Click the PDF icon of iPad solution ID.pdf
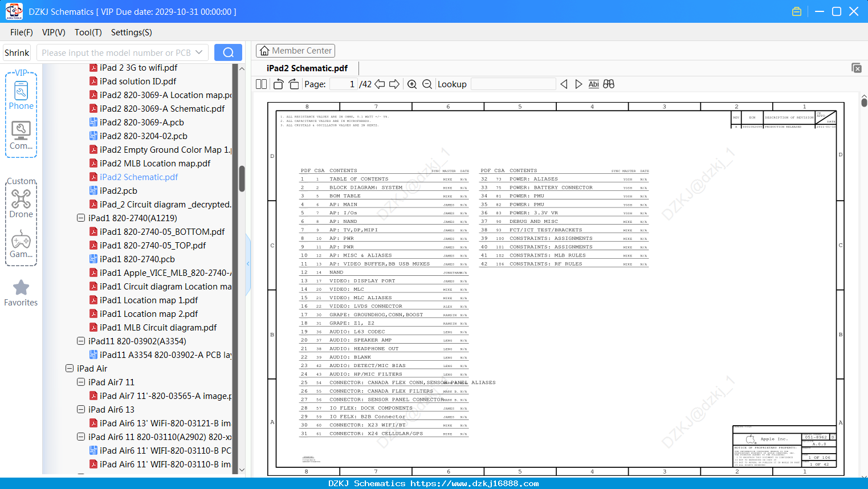This screenshot has width=868, height=489. click(93, 81)
